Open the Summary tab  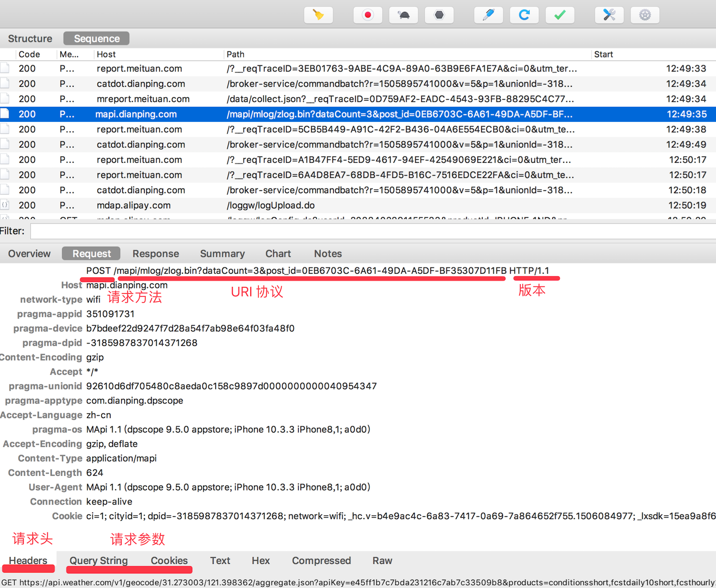coord(222,254)
